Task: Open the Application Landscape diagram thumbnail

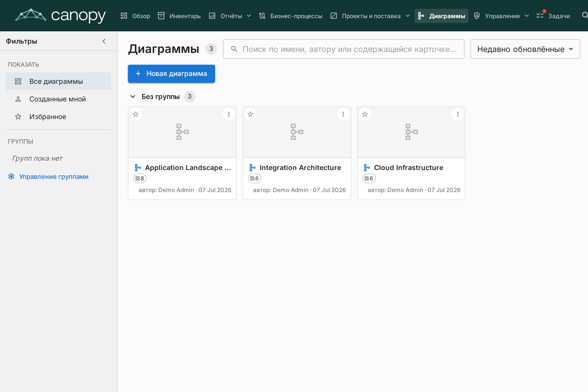Action: 182,132
